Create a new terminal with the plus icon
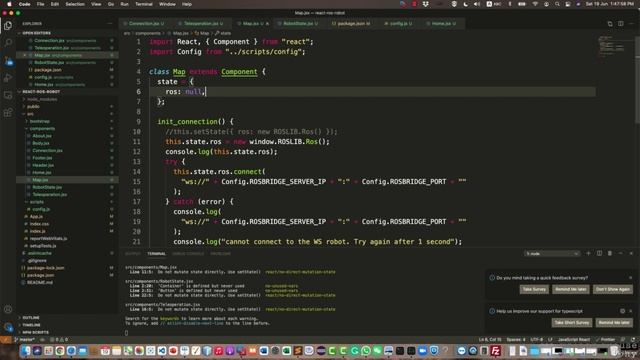This screenshot has height=360, width=640. 588,253
